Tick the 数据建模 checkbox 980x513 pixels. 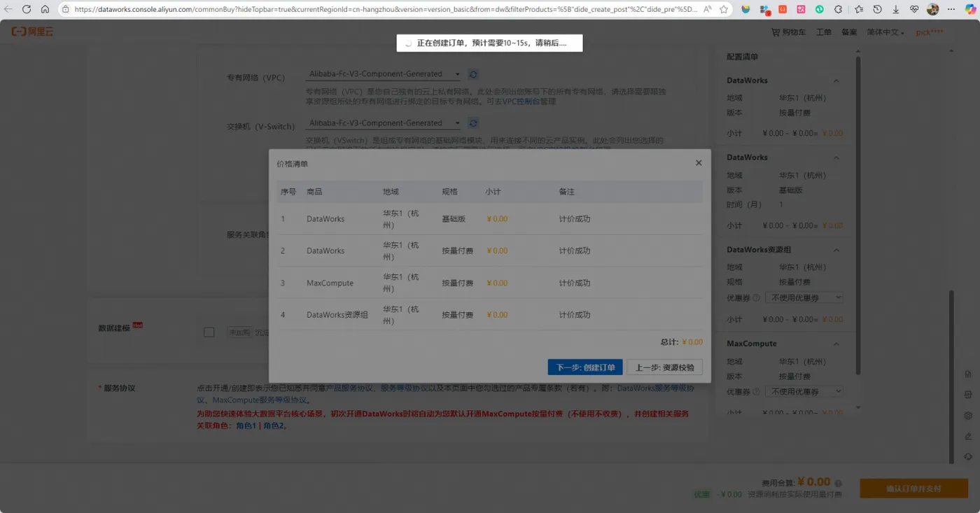point(209,332)
